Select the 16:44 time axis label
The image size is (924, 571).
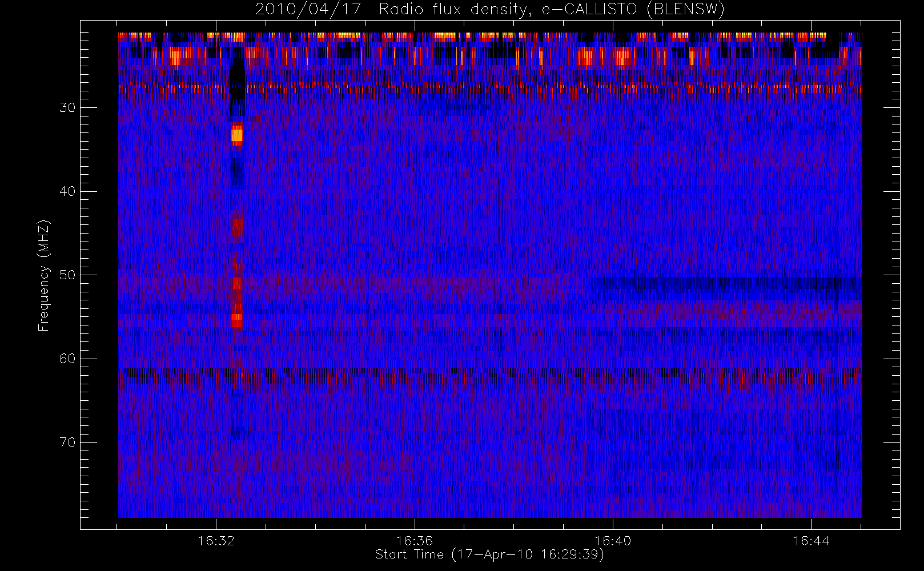tap(811, 541)
